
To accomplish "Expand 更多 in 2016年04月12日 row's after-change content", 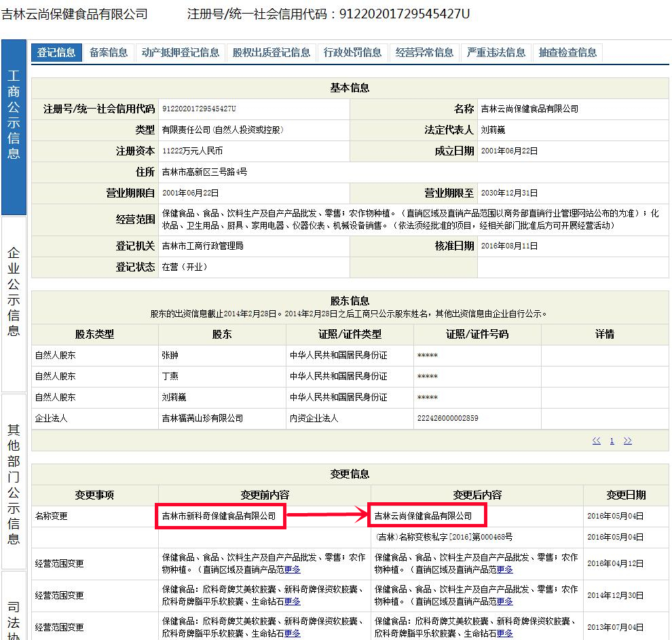I will click(505, 569).
